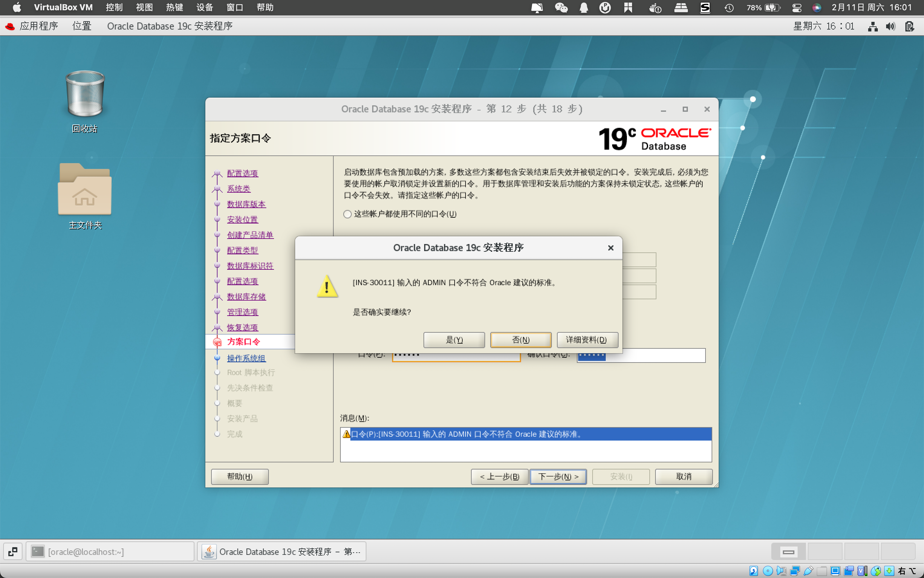Viewport: 924px width, 578px height.
Task: Click the VirtualBox USB status icon
Action: coord(808,571)
